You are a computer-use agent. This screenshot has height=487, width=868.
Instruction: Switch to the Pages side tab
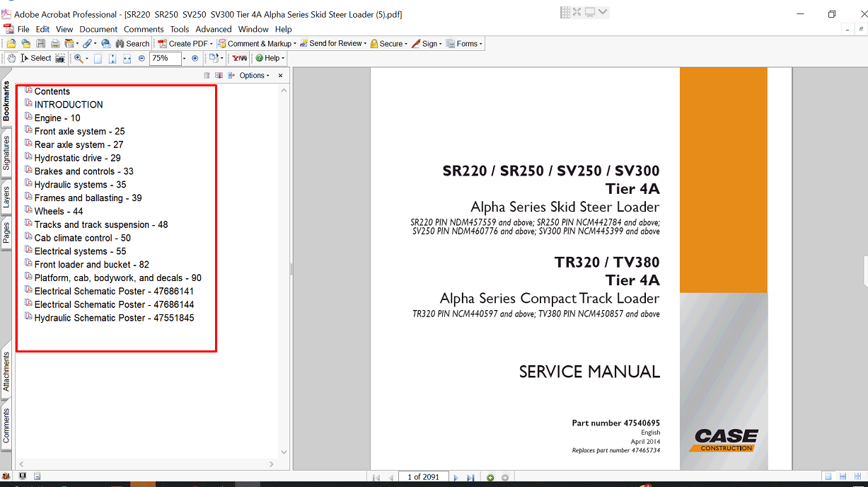(6, 231)
